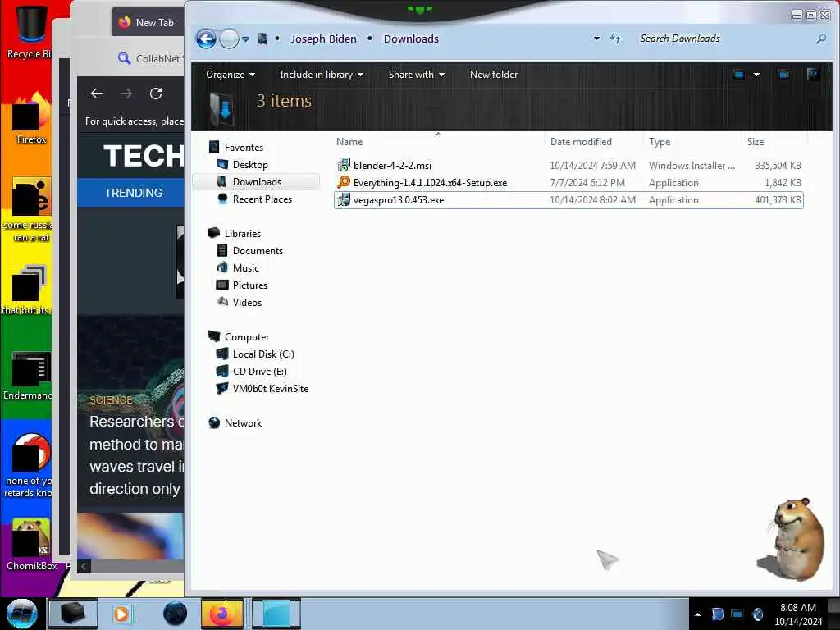Viewport: 840px width, 630px height.
Task: Open the address bar history dropdown arrow
Action: point(596,39)
